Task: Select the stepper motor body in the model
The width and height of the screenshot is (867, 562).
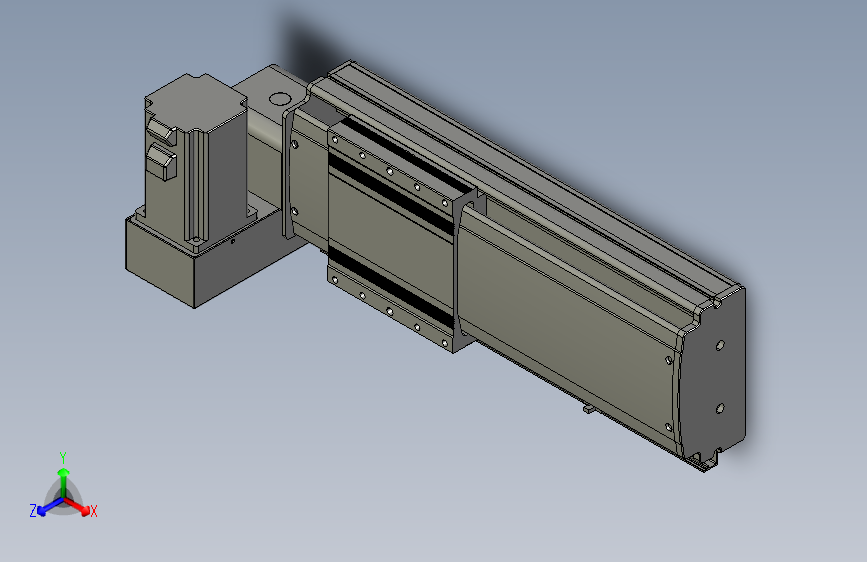Action: 196,163
